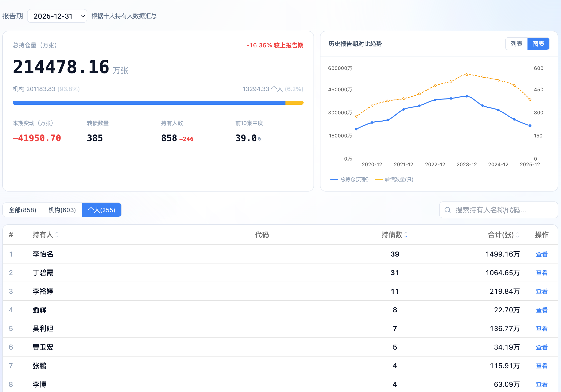Screen dimensions: 561x392
Task: Click the 根据十大持有人数据汇总 note
Action: tap(124, 16)
